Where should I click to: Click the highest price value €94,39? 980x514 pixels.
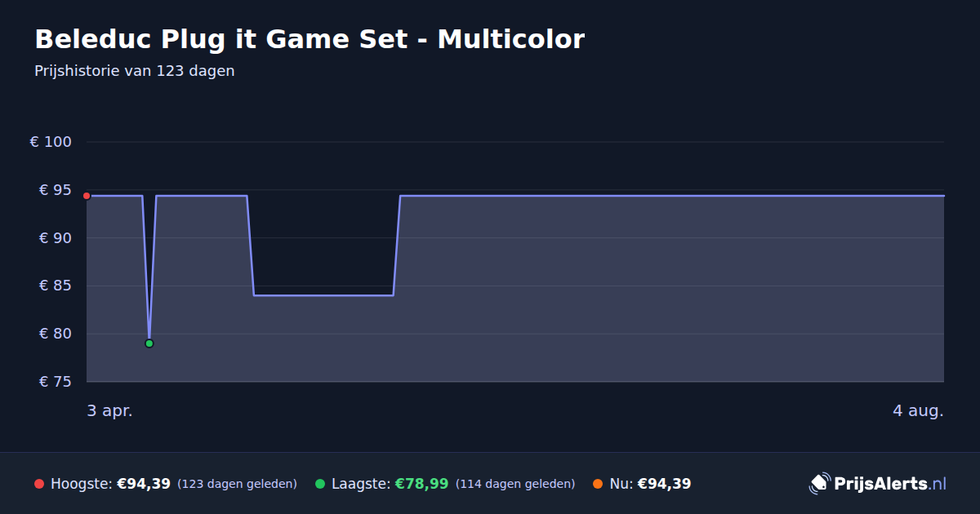(x=144, y=484)
